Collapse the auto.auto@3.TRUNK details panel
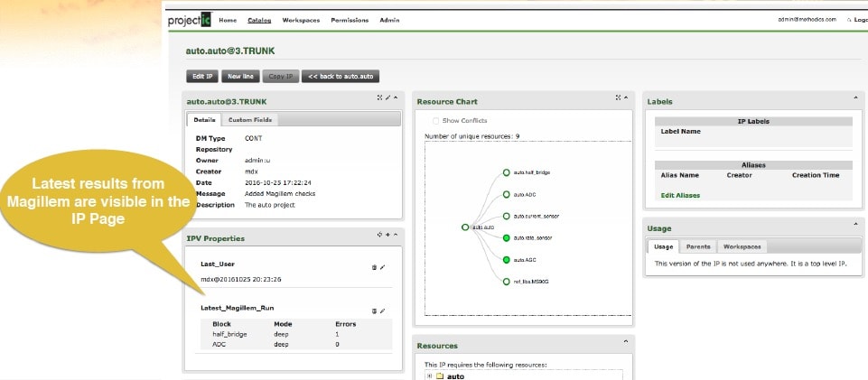 click(396, 97)
